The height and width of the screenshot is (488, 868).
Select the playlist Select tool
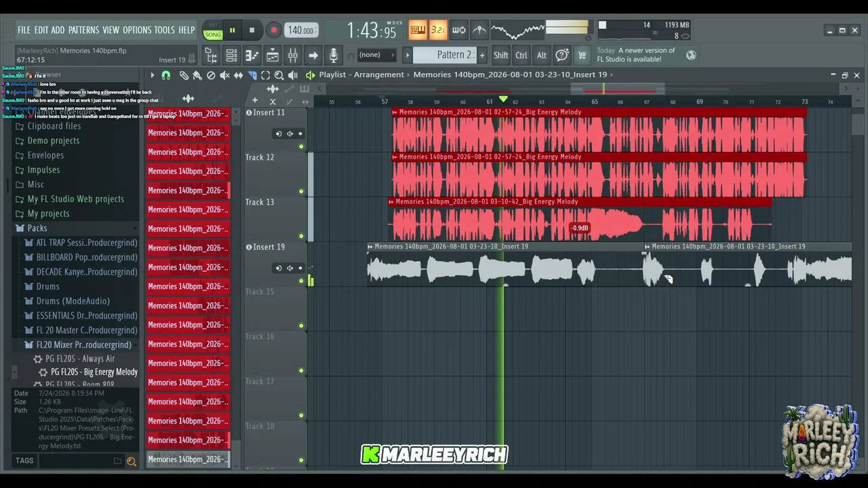[265, 75]
